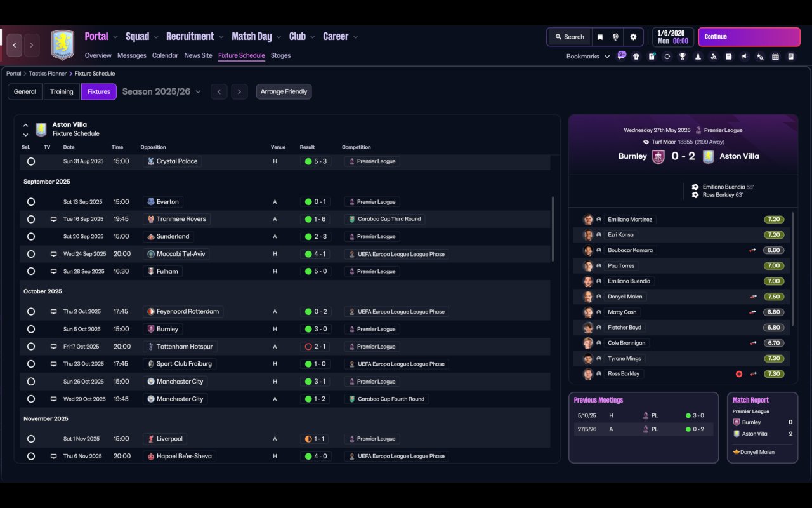Open the training cone icon in the bookmarks bar
Image resolution: width=812 pixels, height=508 pixels.
coord(698,57)
